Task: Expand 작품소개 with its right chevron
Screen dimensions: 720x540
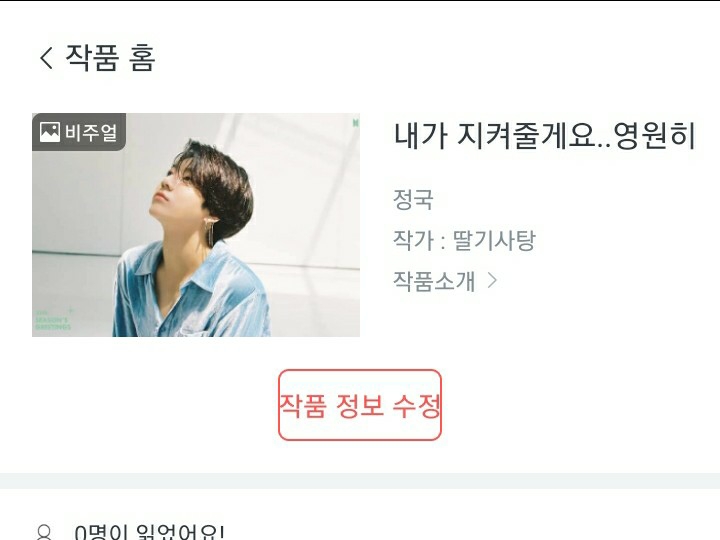Action: click(492, 280)
